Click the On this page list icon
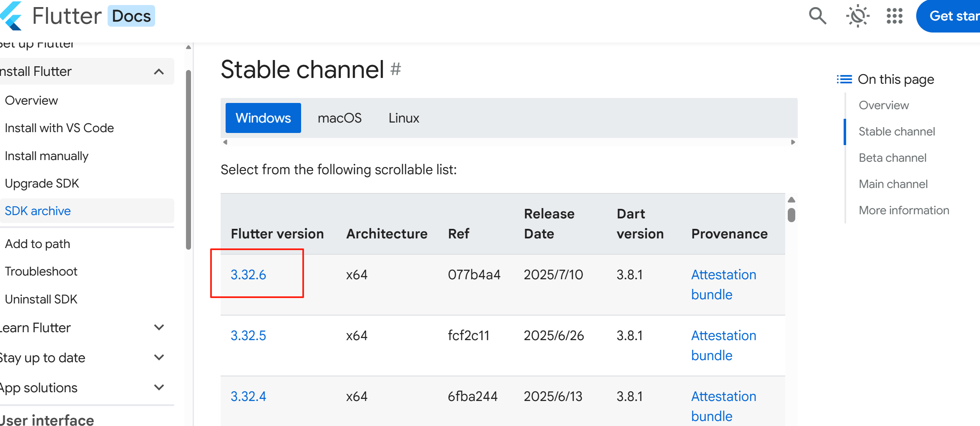 coord(844,79)
